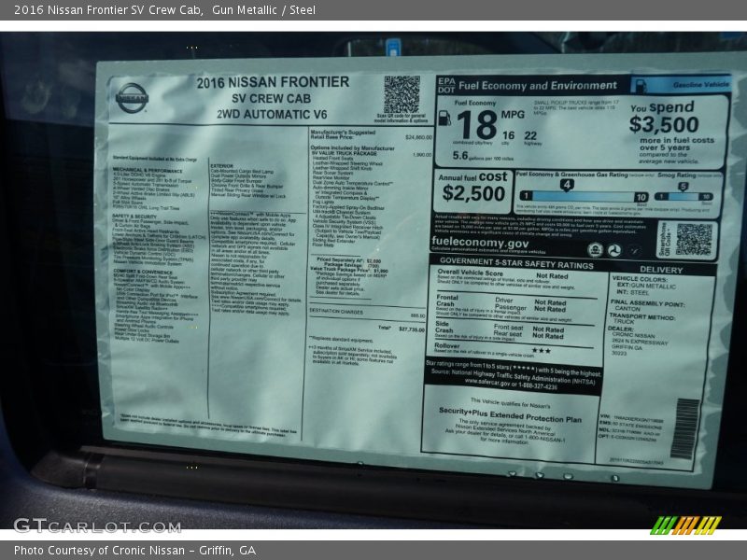Click the 'CRONIC NISSAN' dealer name
The height and width of the screenshot is (560, 747).
633,335
